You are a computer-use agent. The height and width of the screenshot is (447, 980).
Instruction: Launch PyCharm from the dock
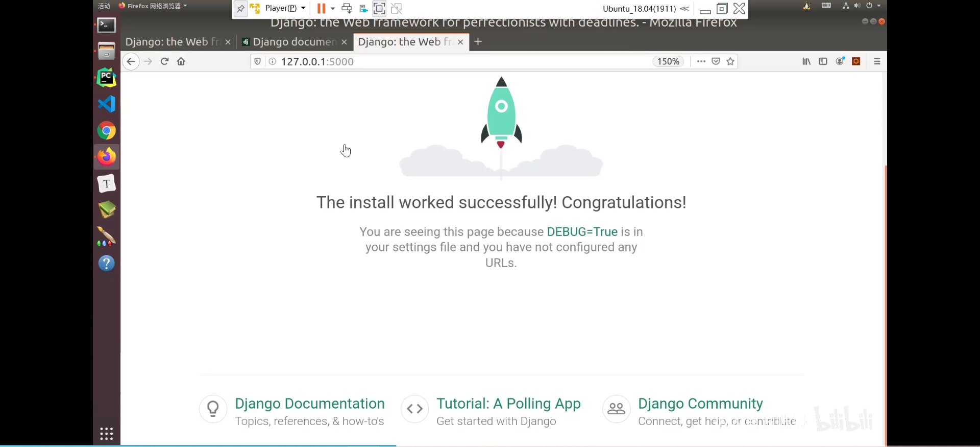tap(107, 78)
